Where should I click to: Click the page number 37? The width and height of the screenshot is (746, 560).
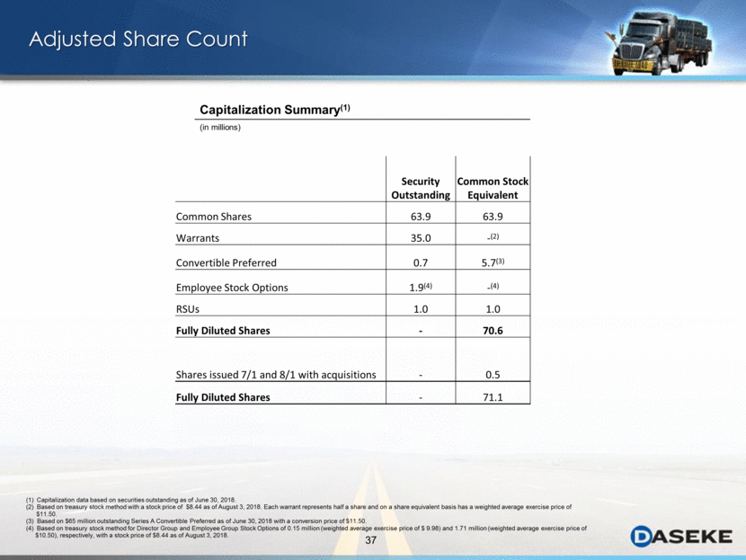coord(370,540)
